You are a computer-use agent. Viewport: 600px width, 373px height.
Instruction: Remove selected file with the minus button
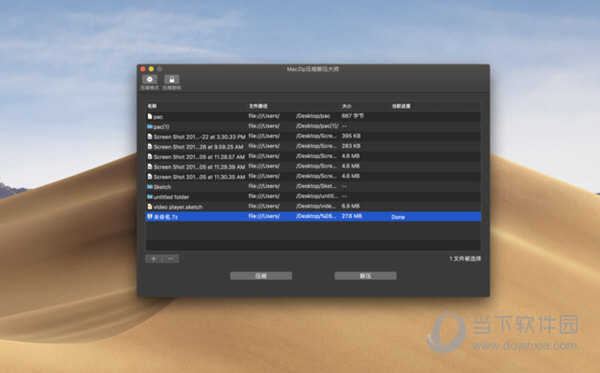click(170, 259)
